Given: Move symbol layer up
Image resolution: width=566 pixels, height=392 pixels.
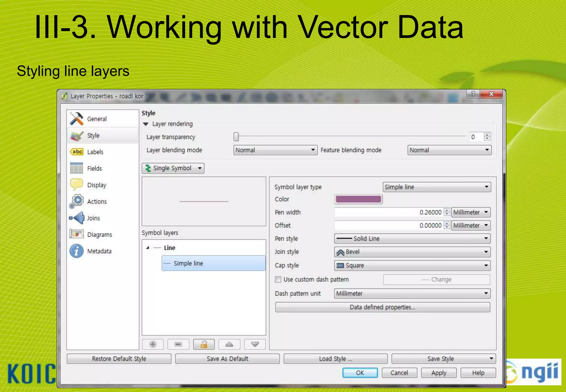Looking at the screenshot, I should (229, 344).
